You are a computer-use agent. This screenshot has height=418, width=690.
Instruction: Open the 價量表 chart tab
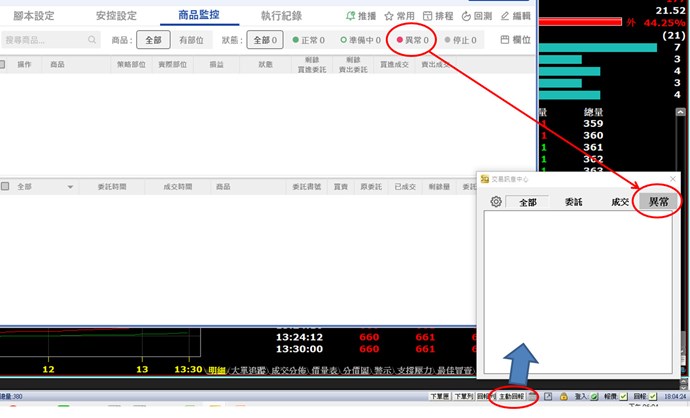[x=324, y=370]
